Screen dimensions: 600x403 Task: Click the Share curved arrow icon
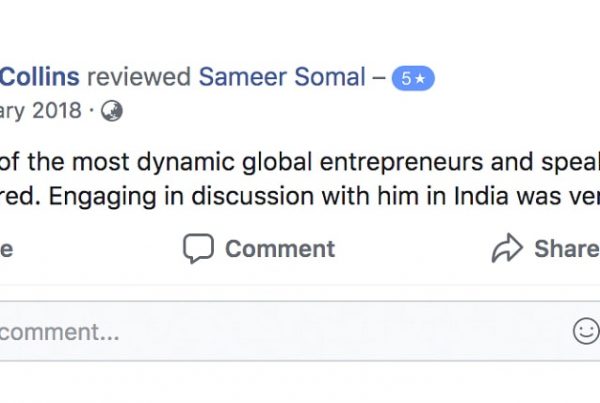[x=507, y=248]
